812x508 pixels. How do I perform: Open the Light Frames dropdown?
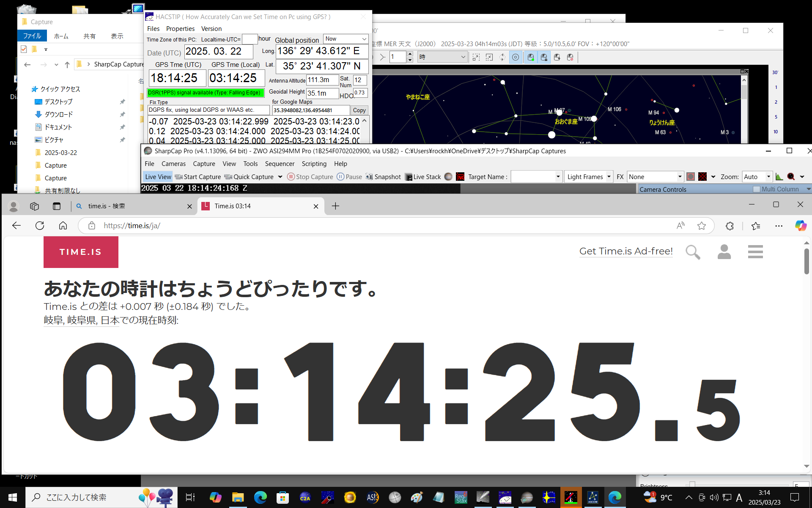click(x=609, y=177)
